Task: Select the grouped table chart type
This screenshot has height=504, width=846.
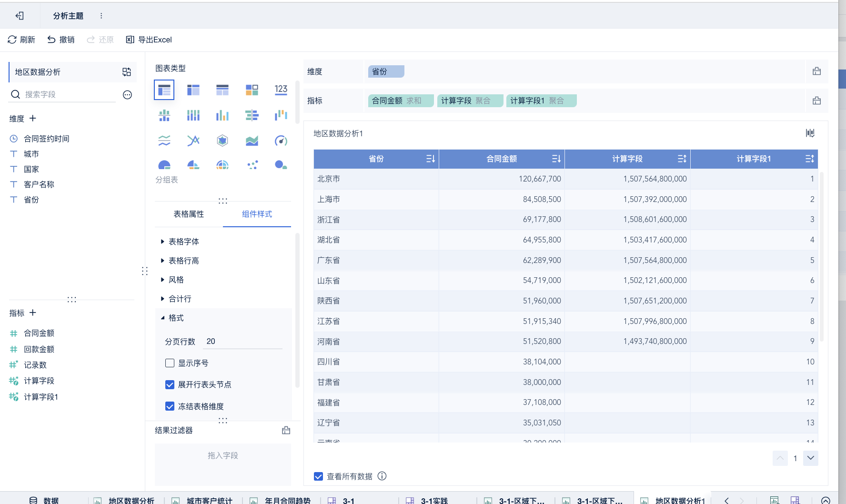Action: 164,90
